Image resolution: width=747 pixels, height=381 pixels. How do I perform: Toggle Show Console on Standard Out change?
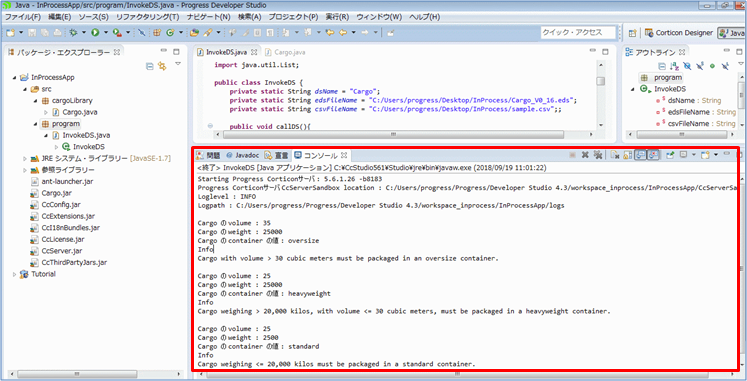(x=641, y=155)
